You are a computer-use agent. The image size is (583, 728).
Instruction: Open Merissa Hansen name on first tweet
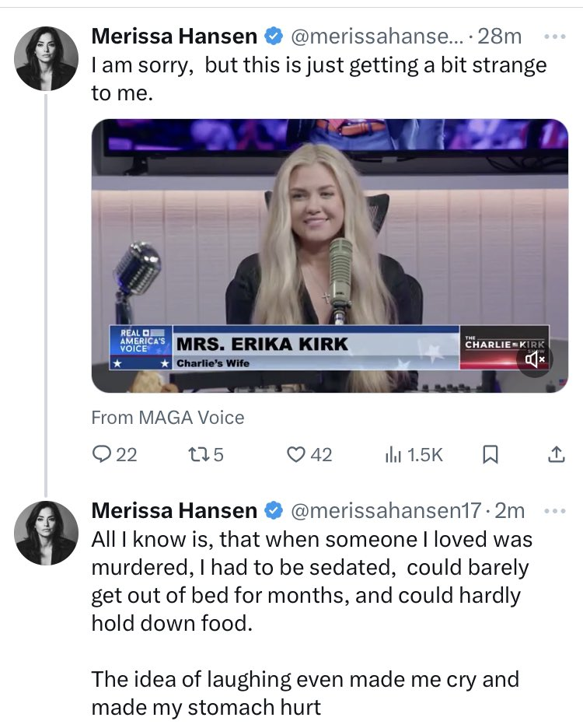coord(174,36)
